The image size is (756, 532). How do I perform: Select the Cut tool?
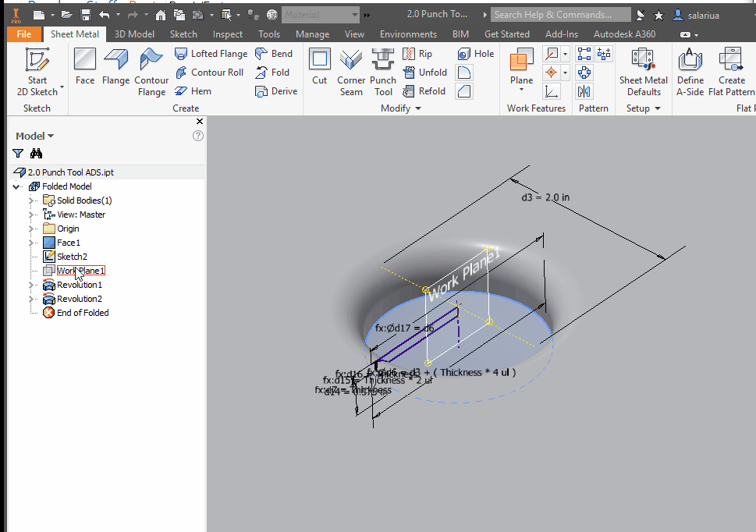319,66
